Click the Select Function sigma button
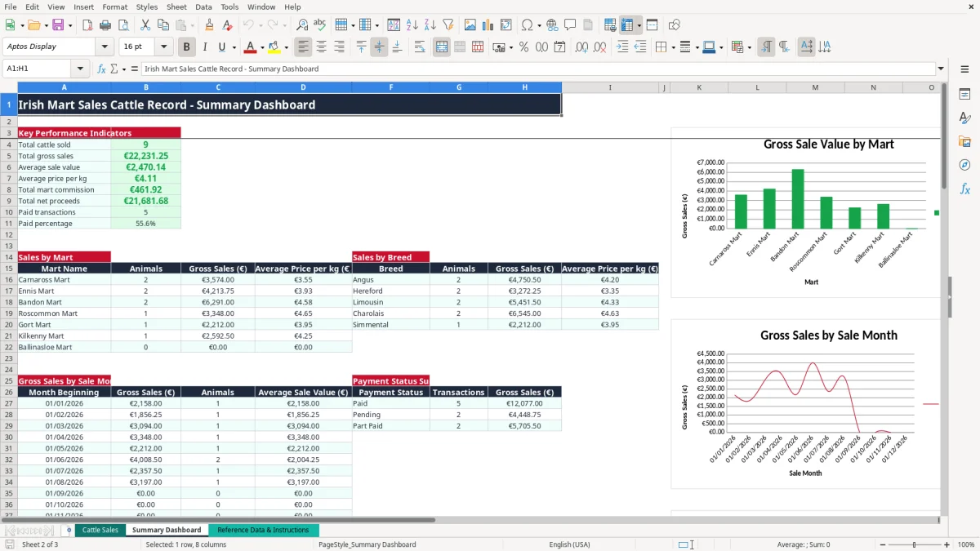Screen dimensions: 980x551 coord(114,69)
